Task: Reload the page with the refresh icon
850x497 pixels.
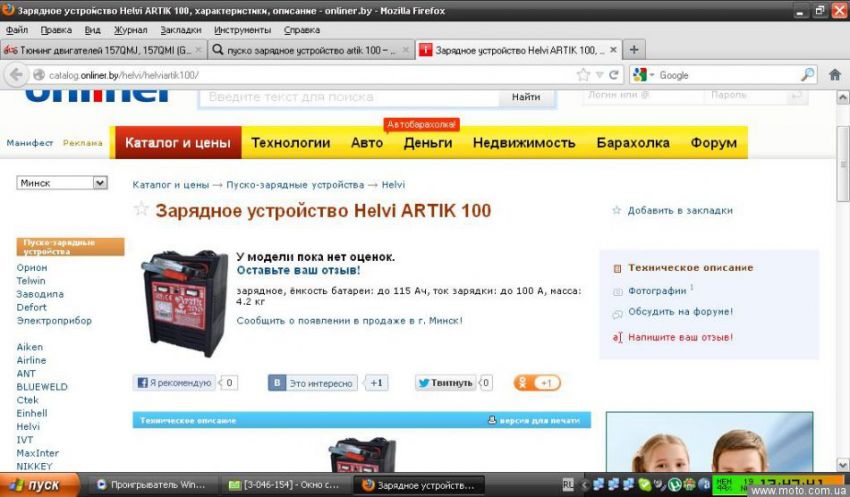Action: pos(614,75)
